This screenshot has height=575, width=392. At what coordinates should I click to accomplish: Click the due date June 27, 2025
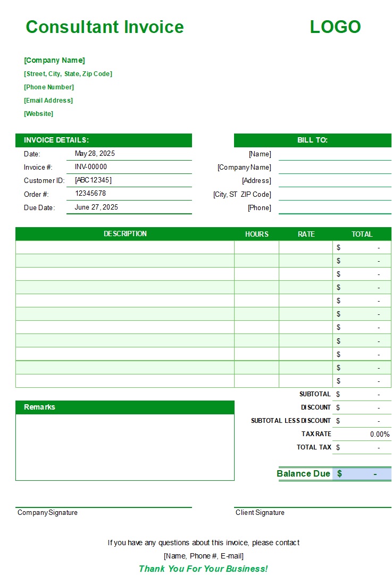[x=96, y=207]
